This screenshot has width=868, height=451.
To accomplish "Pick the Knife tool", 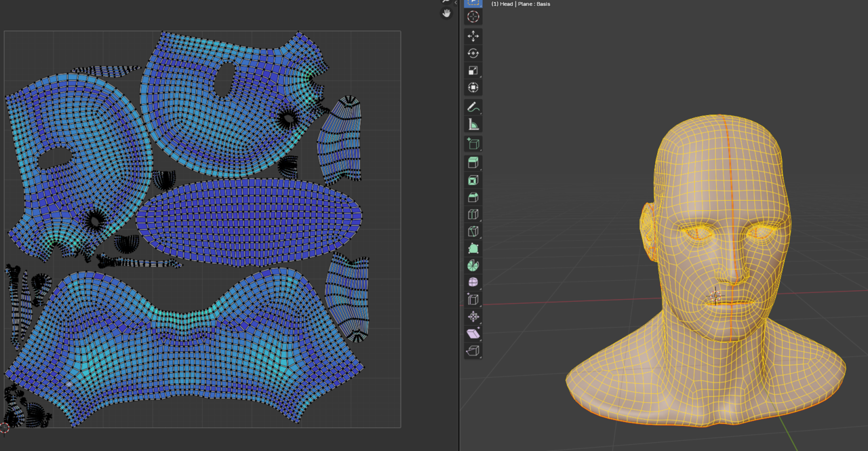I will [473, 231].
